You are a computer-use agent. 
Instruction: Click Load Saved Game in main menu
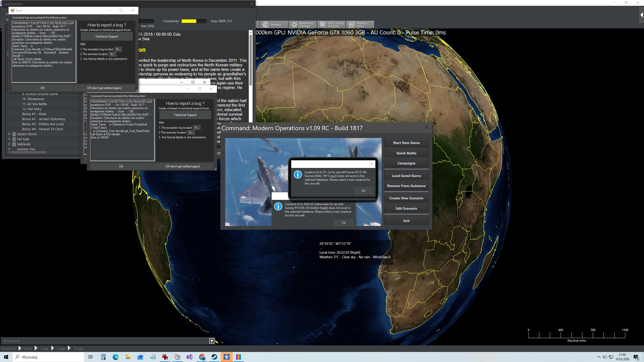coord(406,176)
